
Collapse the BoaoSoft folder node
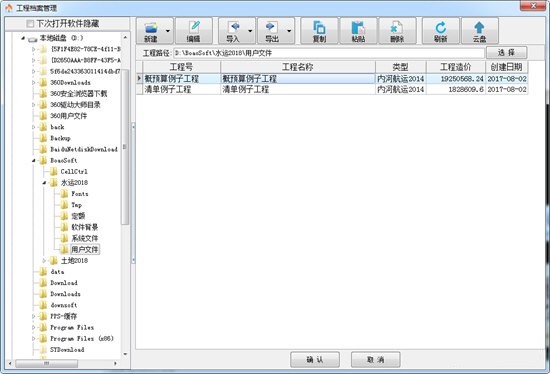[34, 160]
